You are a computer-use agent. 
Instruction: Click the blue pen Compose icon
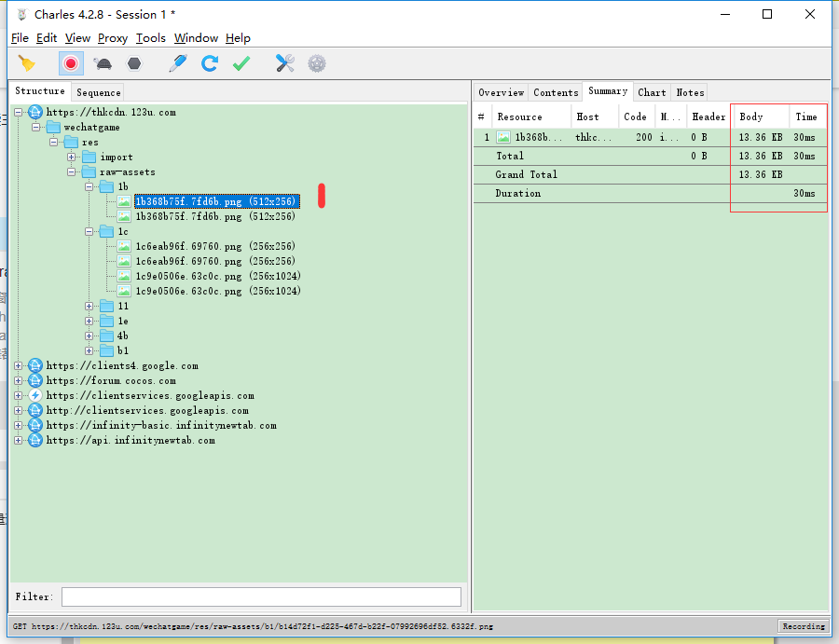[x=177, y=63]
